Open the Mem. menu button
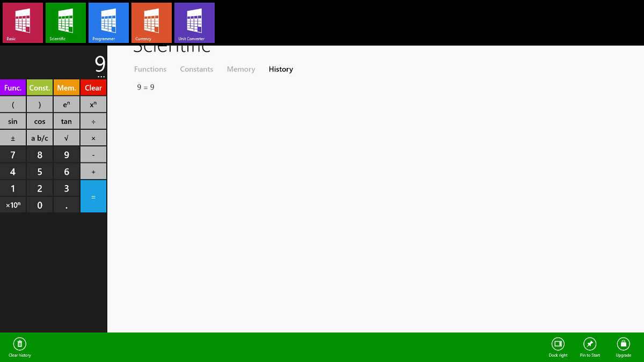 point(67,87)
